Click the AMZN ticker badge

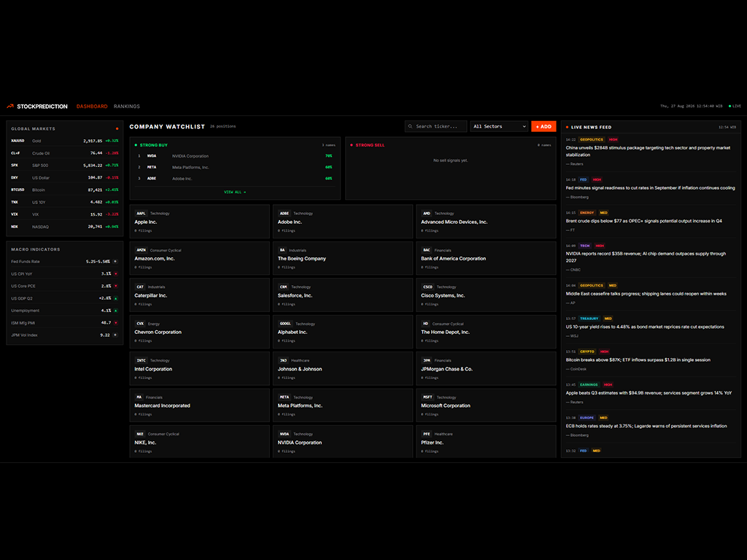pos(141,250)
